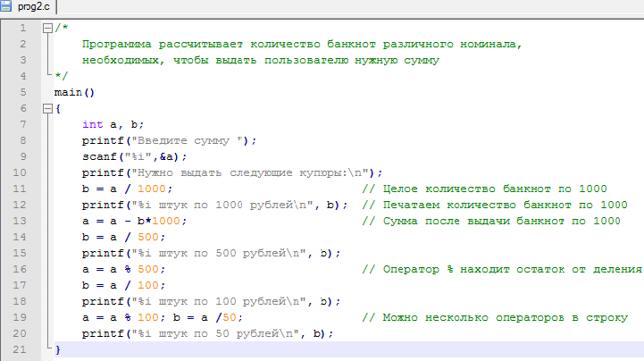Collapse the main function fold at line 6
This screenshot has height=361, width=644.
[x=47, y=108]
